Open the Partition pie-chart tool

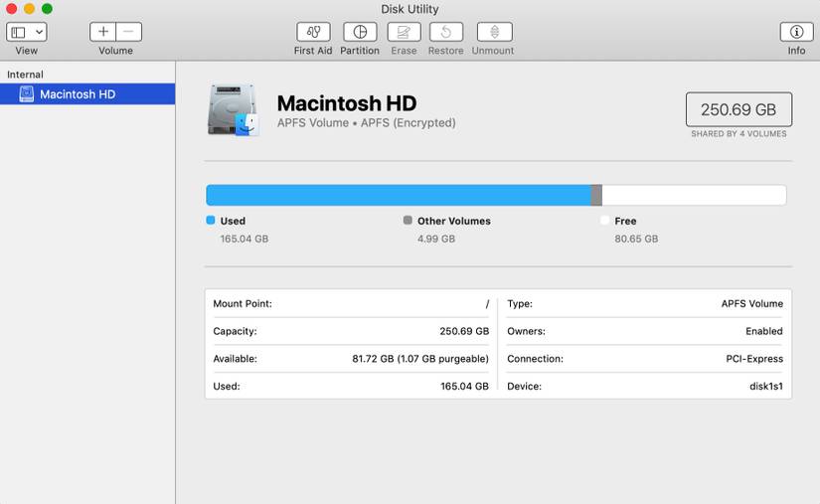[360, 32]
